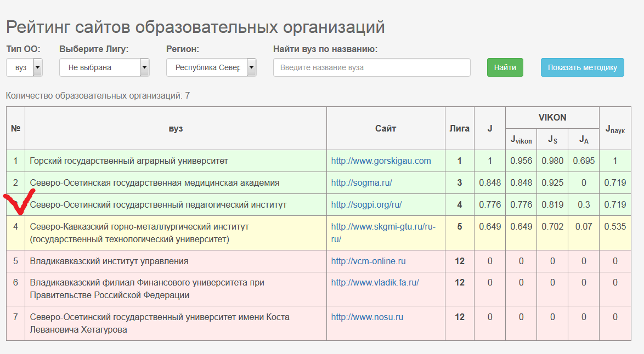Viewport: 644px width, 354px height.
Task: Click the "J" column header
Action: (489, 128)
